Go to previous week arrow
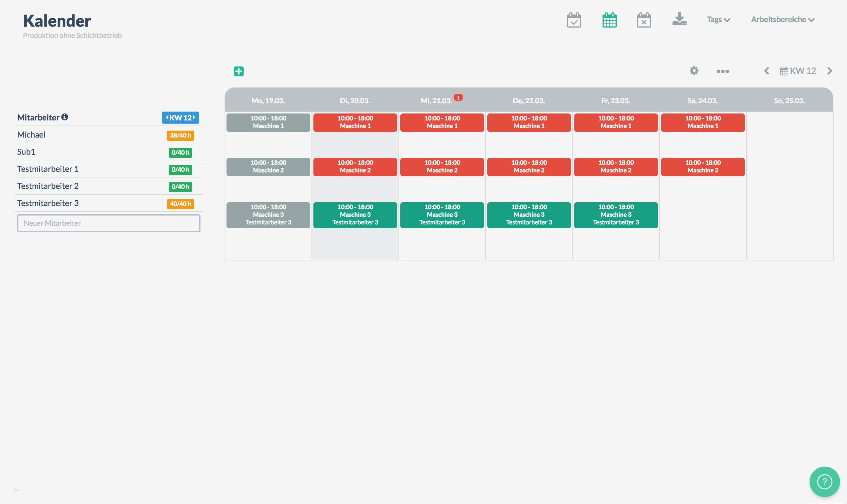 [x=767, y=71]
